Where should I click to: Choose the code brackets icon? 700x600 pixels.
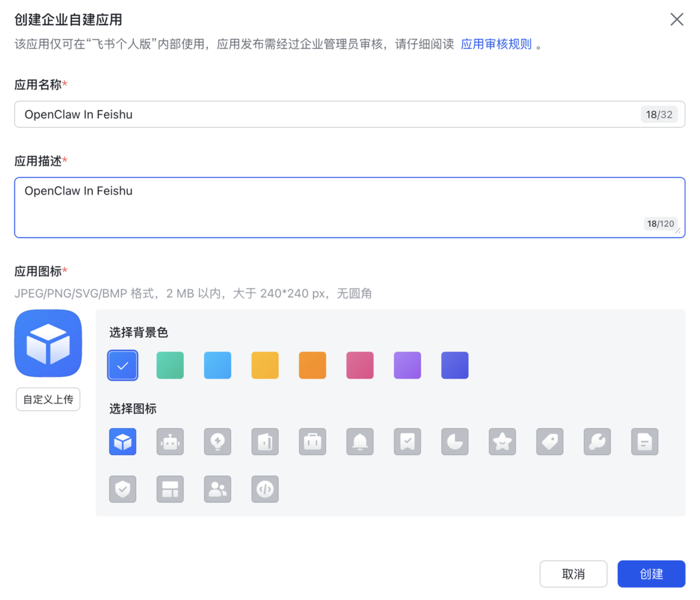(x=265, y=489)
